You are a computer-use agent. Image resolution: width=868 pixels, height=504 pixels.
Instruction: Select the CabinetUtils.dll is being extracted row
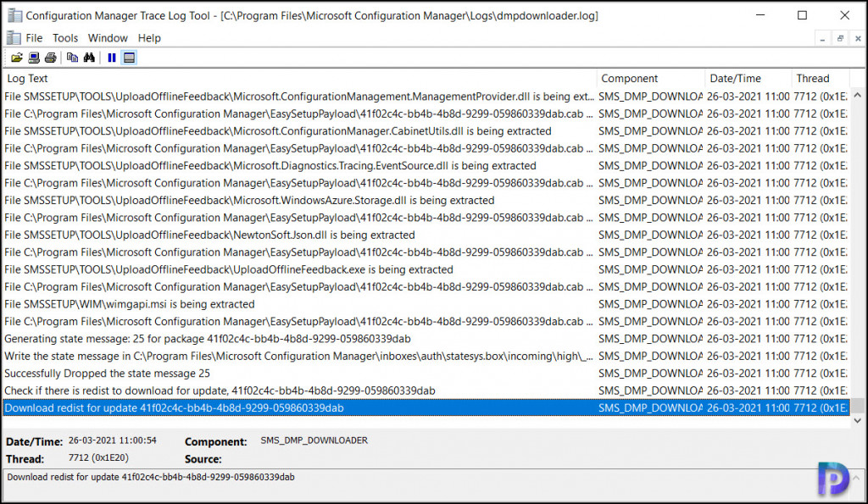[426, 131]
